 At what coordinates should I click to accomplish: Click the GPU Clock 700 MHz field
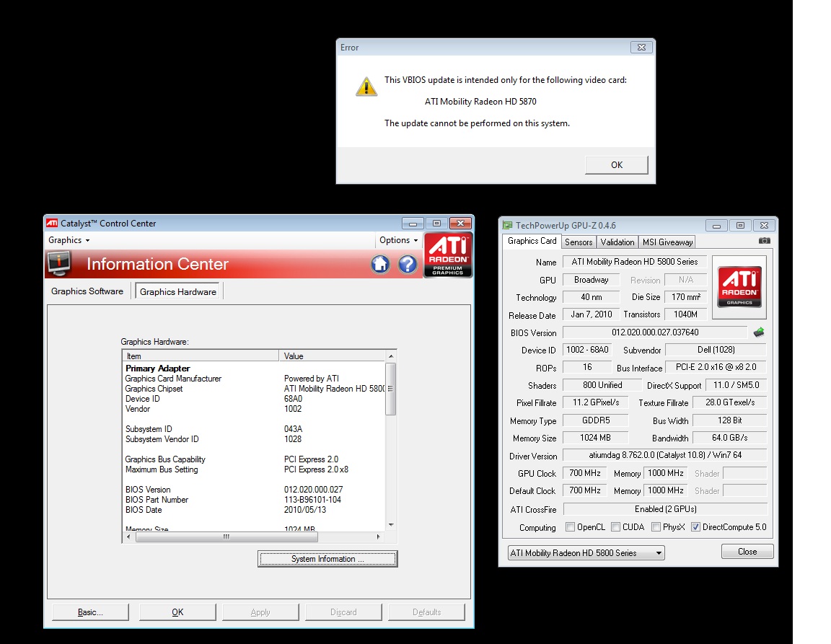[x=585, y=473]
